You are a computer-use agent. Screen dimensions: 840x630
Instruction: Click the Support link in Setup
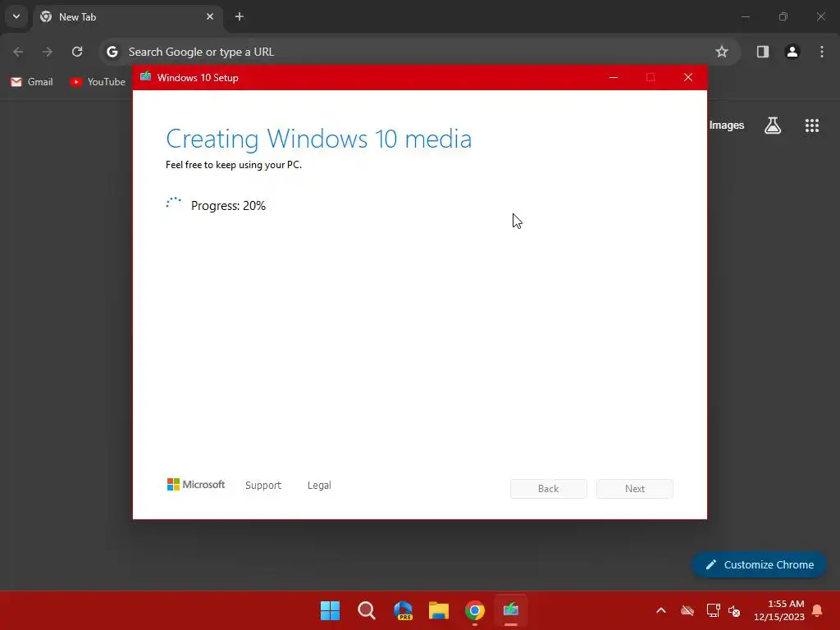pos(263,486)
